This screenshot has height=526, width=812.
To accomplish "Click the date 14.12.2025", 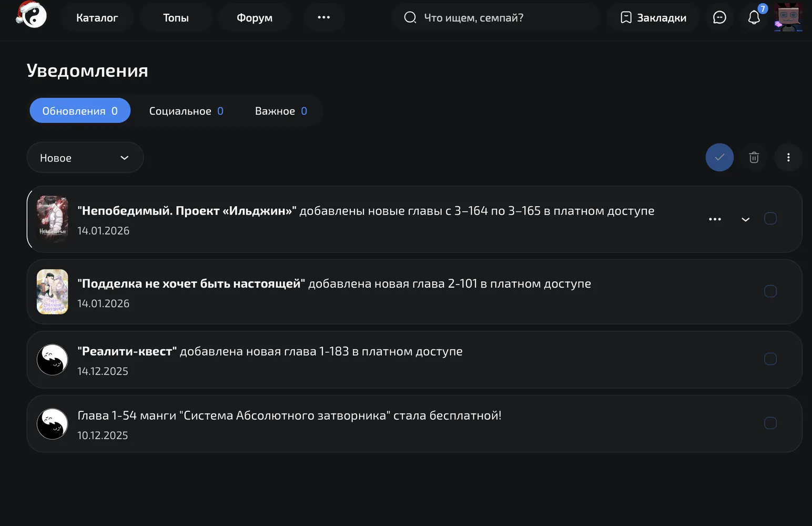I will (x=103, y=371).
